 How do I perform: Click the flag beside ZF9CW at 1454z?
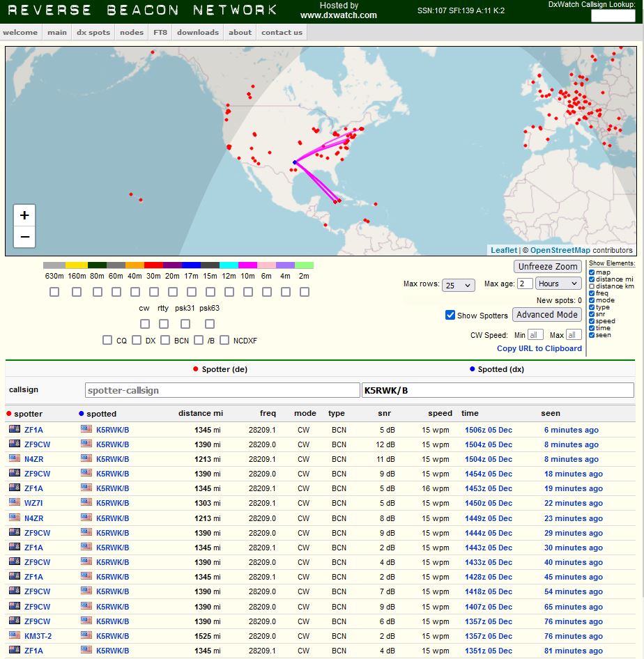click(15, 473)
